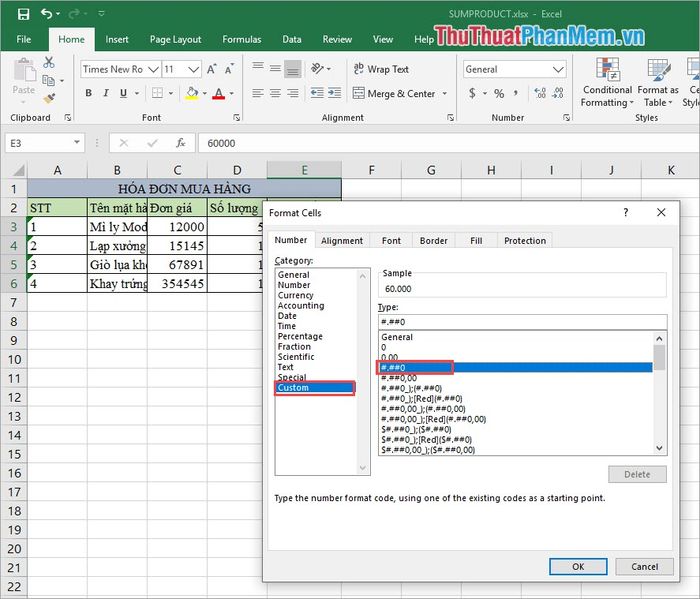Apply comma style number format
Image resolution: width=700 pixels, height=599 pixels.
coord(516,93)
